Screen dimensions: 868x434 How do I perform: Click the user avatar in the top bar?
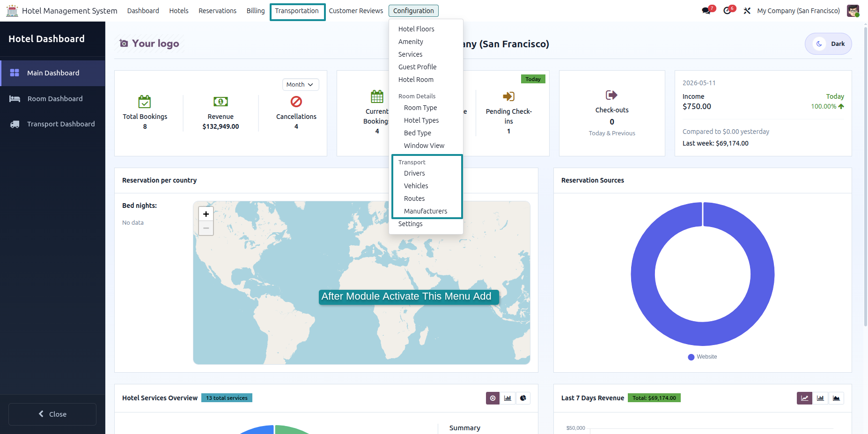[x=853, y=11]
